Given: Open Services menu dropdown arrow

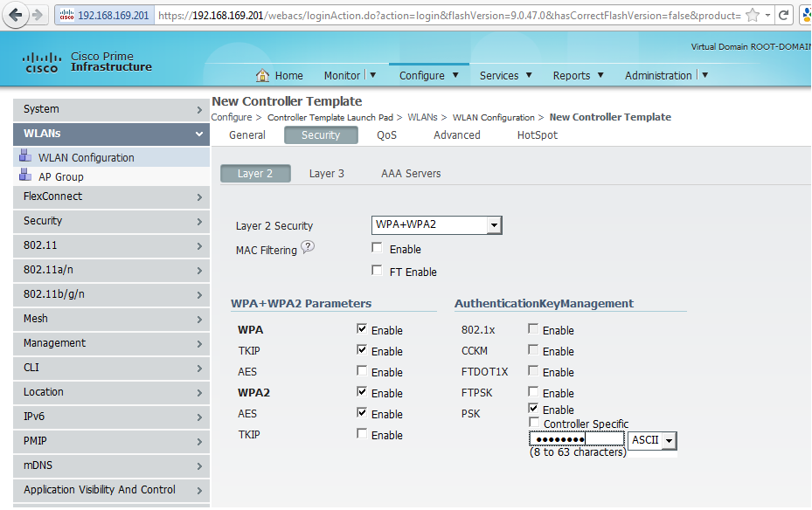Looking at the screenshot, I should [x=530, y=75].
